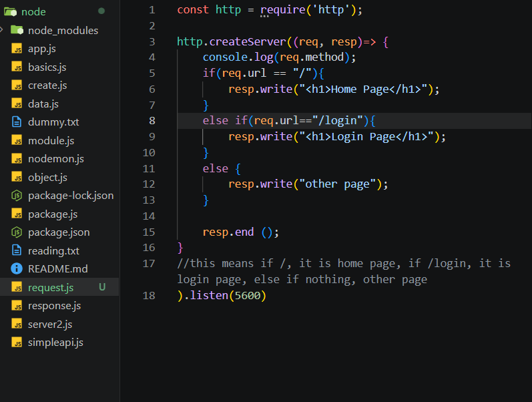Viewport: 532px width, 402px height.
Task: Open package.json file
Action: point(59,232)
